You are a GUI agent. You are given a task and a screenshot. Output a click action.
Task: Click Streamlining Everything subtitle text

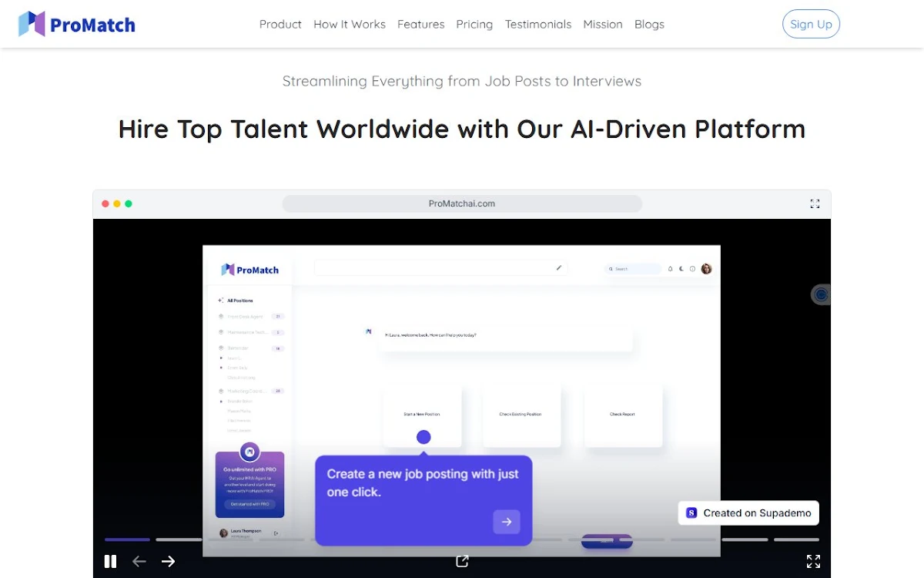click(x=462, y=81)
